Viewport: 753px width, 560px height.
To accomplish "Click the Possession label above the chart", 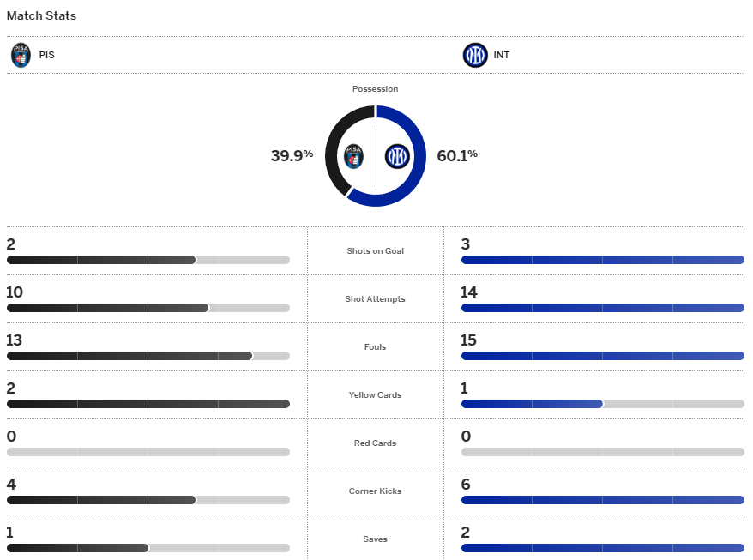I will click(375, 89).
